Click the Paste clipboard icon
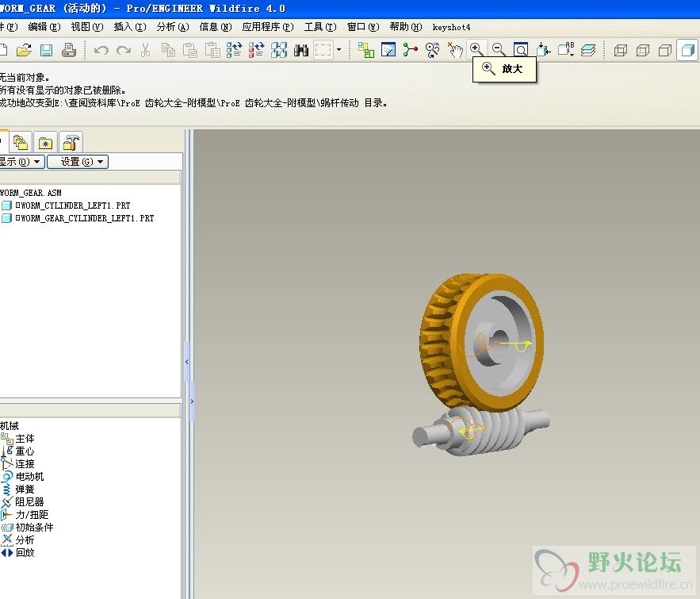The width and height of the screenshot is (700, 599). pyautogui.click(x=190, y=50)
